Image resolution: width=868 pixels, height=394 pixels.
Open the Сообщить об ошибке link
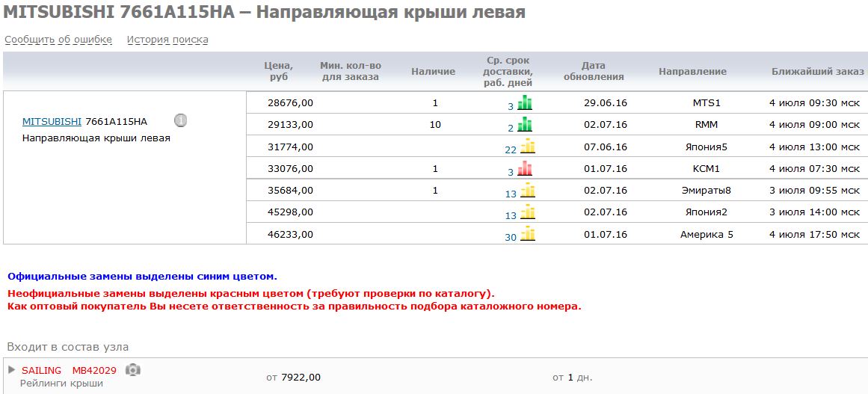(58, 40)
